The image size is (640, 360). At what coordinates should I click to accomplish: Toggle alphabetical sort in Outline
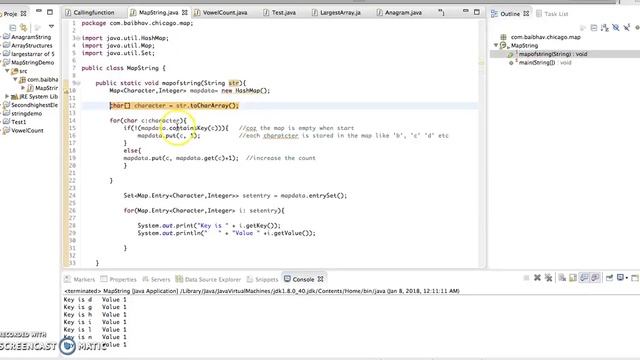(x=605, y=28)
